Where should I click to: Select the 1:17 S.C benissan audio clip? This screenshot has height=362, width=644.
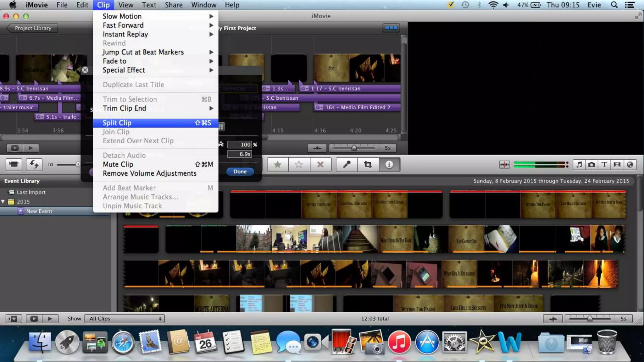pos(350,89)
